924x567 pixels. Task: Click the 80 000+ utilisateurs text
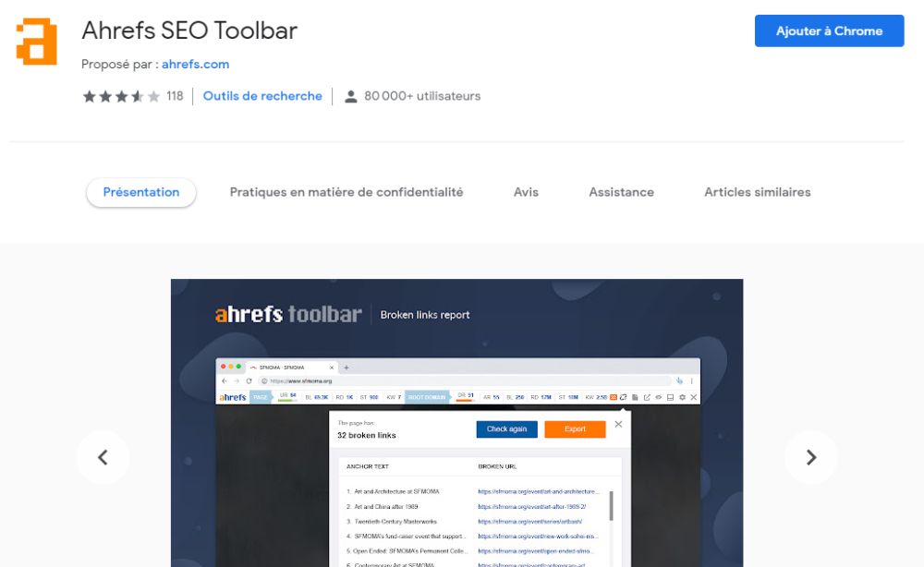pos(422,96)
